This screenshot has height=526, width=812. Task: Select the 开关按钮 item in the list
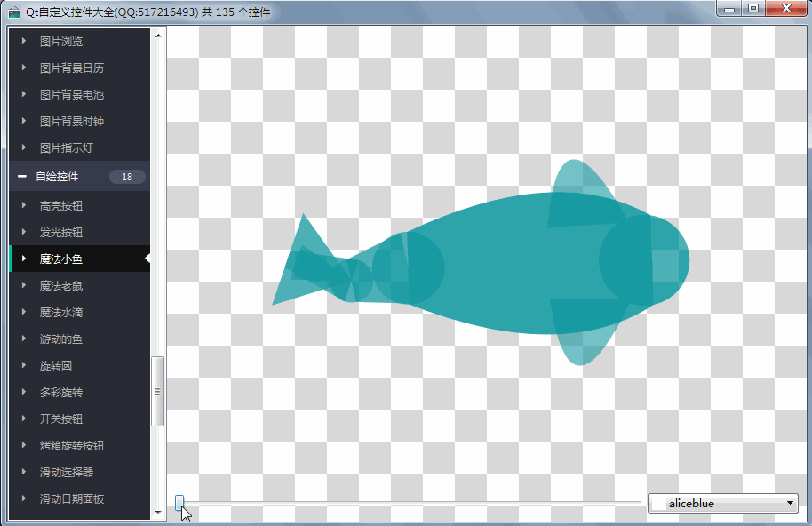[61, 419]
